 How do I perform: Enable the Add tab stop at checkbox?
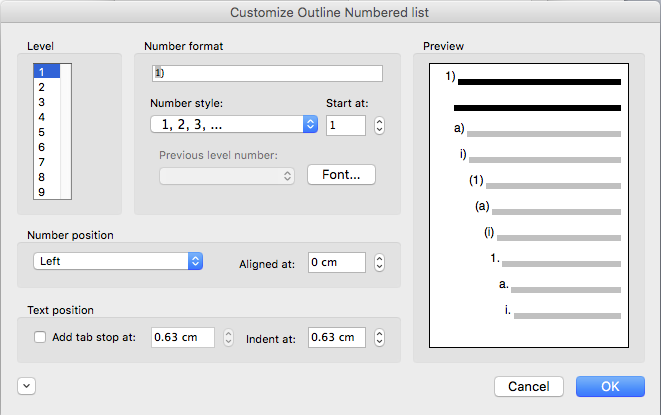(40, 337)
